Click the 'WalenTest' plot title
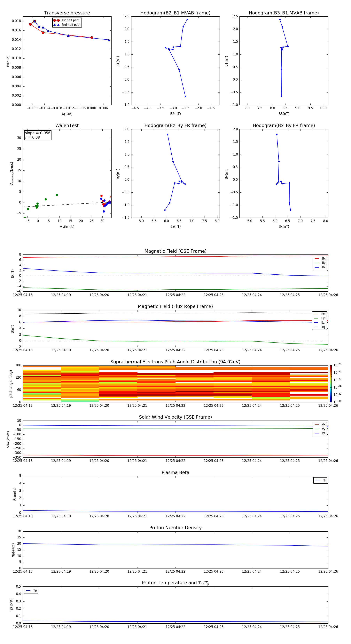This screenshot has width=351, height=644. tap(67, 125)
